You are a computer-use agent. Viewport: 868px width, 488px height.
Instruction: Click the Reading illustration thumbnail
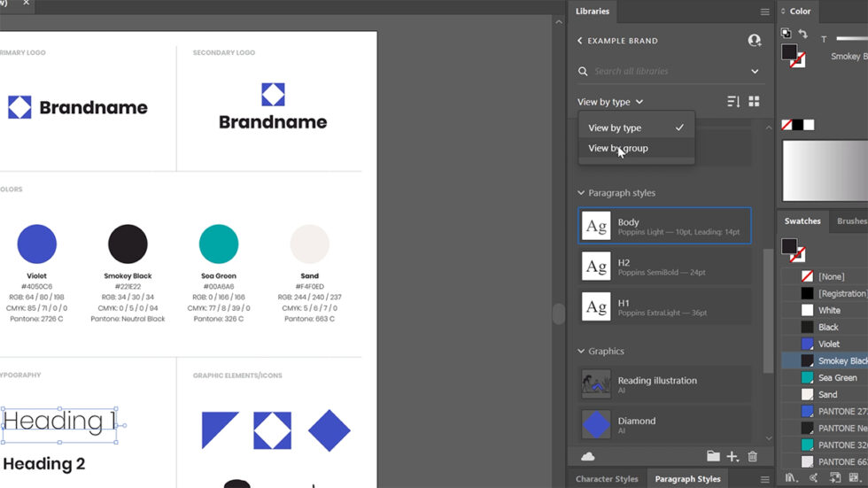coord(596,384)
